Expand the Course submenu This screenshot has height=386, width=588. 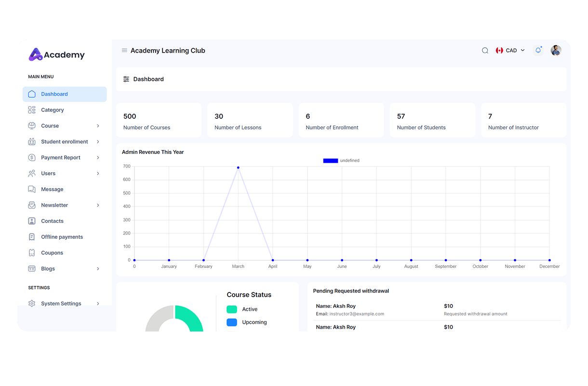(x=98, y=126)
